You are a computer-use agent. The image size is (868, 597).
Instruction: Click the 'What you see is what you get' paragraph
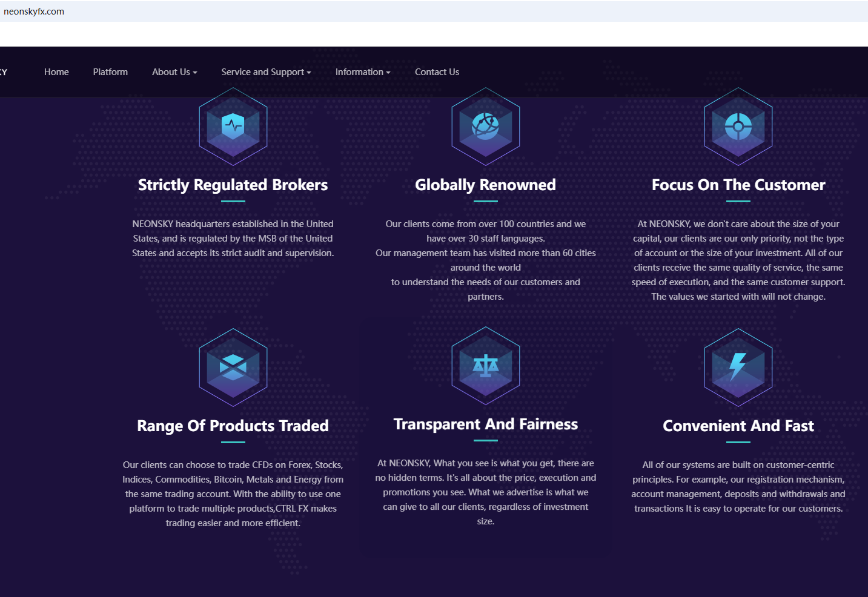[486, 492]
